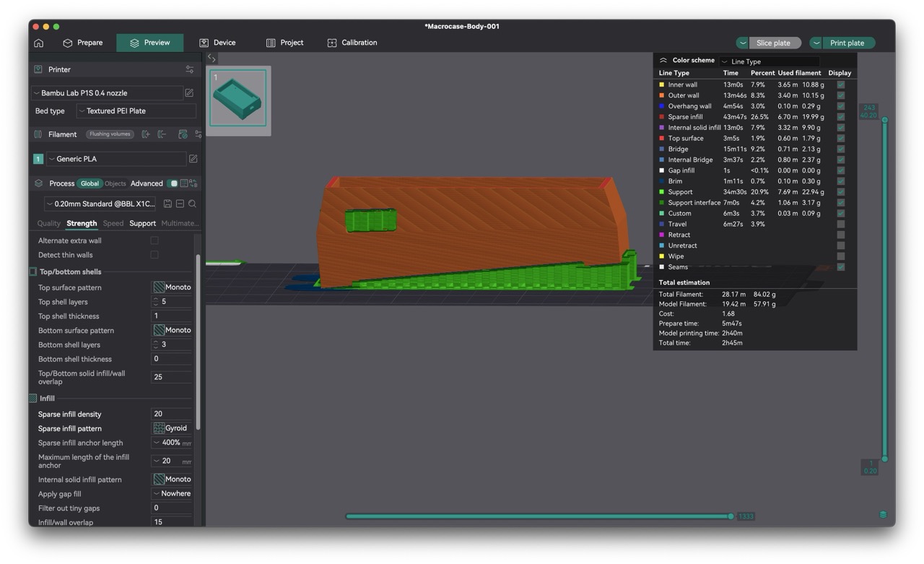Show Wipe moves in display
The width and height of the screenshot is (924, 564).
[841, 256]
